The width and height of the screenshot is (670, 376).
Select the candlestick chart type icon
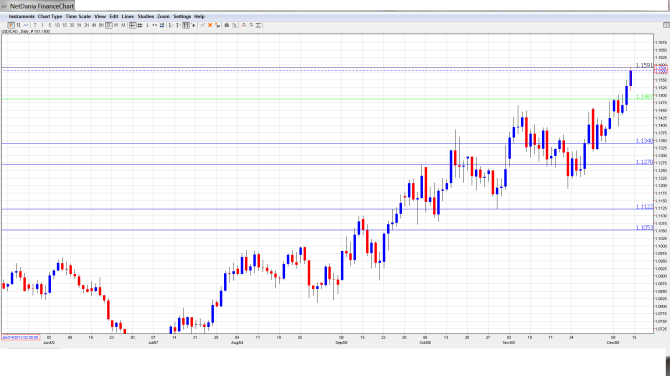pos(11,25)
